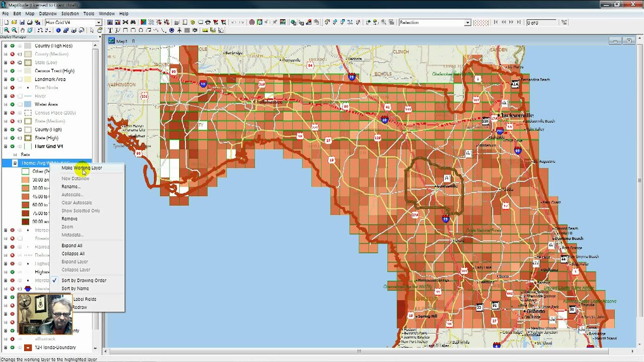Choose Make Working Layer from context menu
This screenshot has height=362, width=644.
[82, 168]
